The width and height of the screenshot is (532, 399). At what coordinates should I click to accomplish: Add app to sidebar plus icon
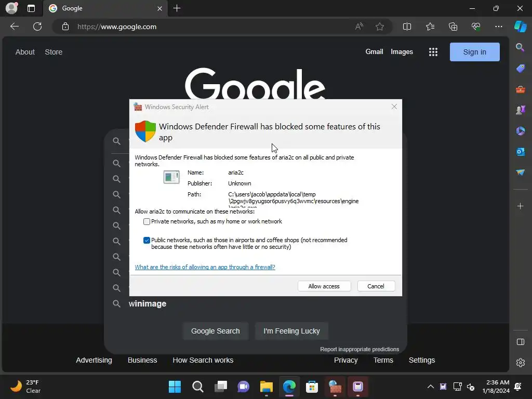point(520,206)
